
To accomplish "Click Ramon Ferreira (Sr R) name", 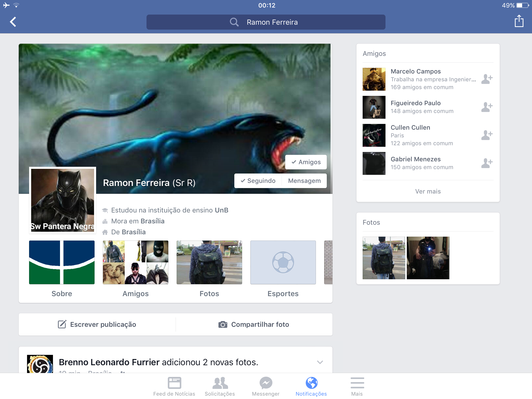I will point(149,183).
